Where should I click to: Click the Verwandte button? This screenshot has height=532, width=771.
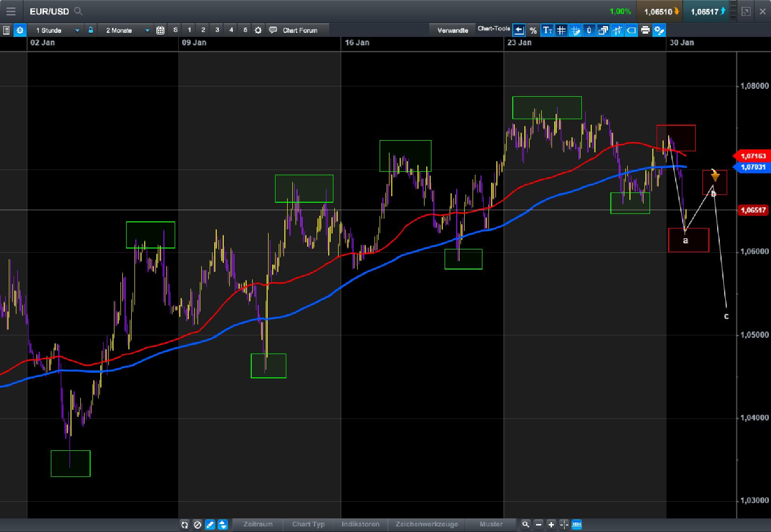coord(452,30)
